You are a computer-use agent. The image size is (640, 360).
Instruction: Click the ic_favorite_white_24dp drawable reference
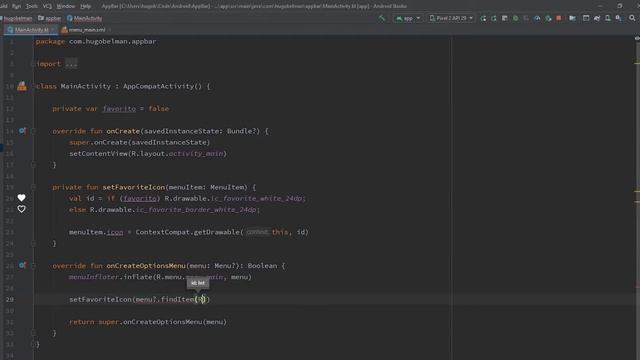pyautogui.click(x=256, y=198)
